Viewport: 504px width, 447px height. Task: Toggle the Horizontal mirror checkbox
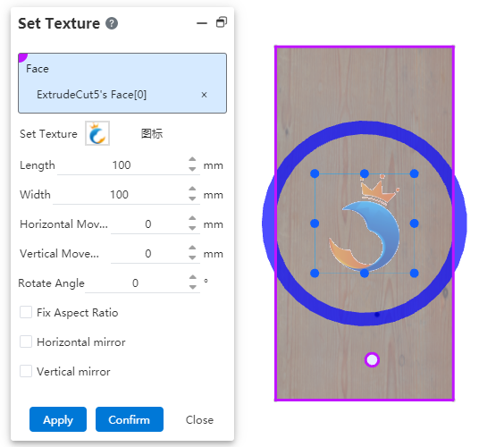(26, 342)
